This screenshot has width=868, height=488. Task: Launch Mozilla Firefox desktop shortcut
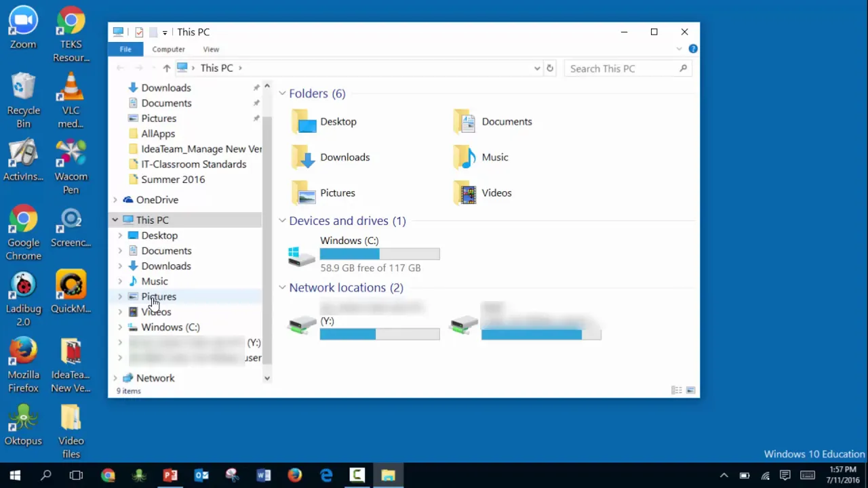point(23,365)
